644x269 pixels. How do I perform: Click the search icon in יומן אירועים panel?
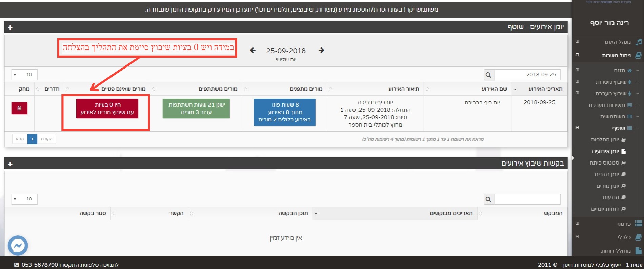(488, 75)
